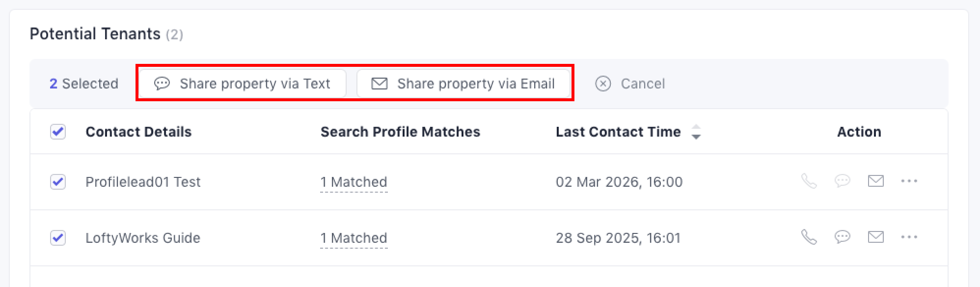980x287 pixels.
Task: Text LoftyWorks Guide via chat icon
Action: [x=842, y=237]
